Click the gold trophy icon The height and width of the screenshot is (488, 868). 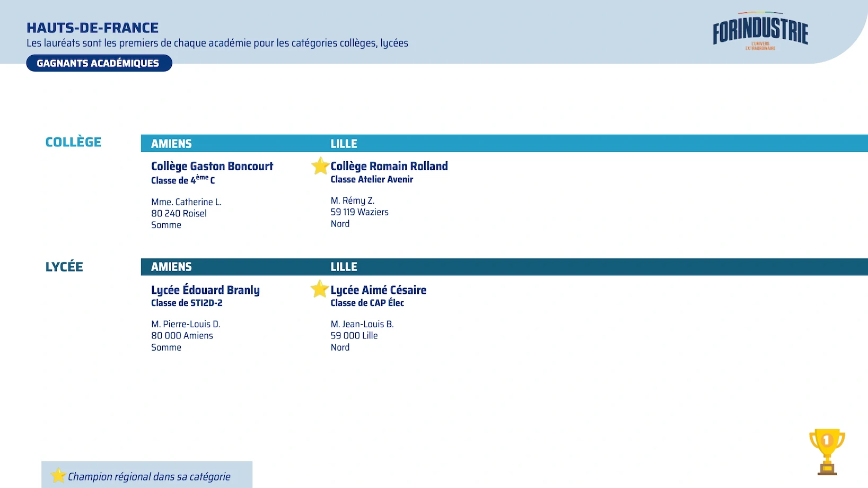827,451
